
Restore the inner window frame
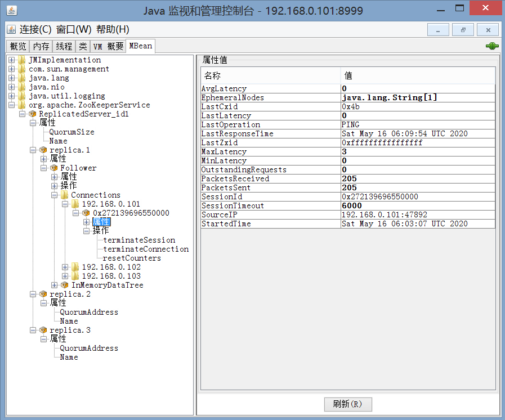tap(463, 30)
